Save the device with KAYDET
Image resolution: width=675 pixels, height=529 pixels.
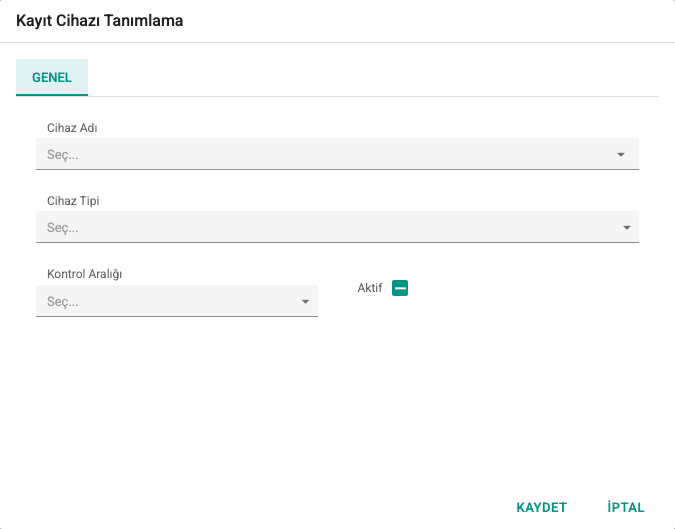coord(542,507)
